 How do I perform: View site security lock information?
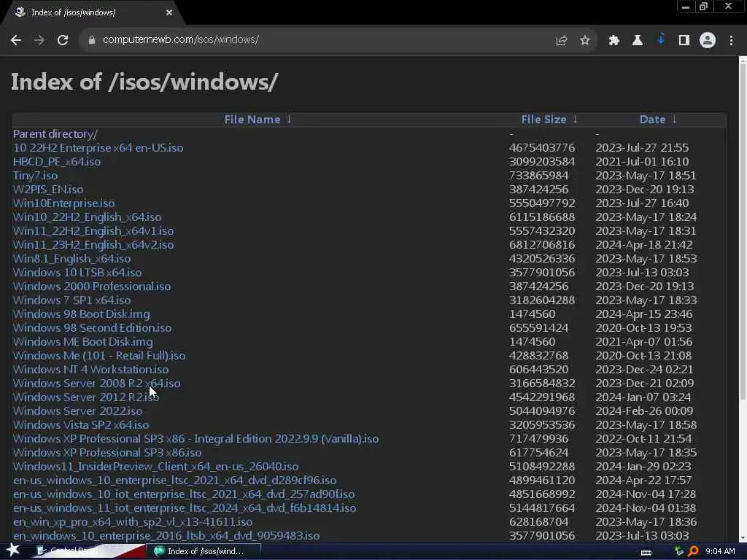point(91,40)
